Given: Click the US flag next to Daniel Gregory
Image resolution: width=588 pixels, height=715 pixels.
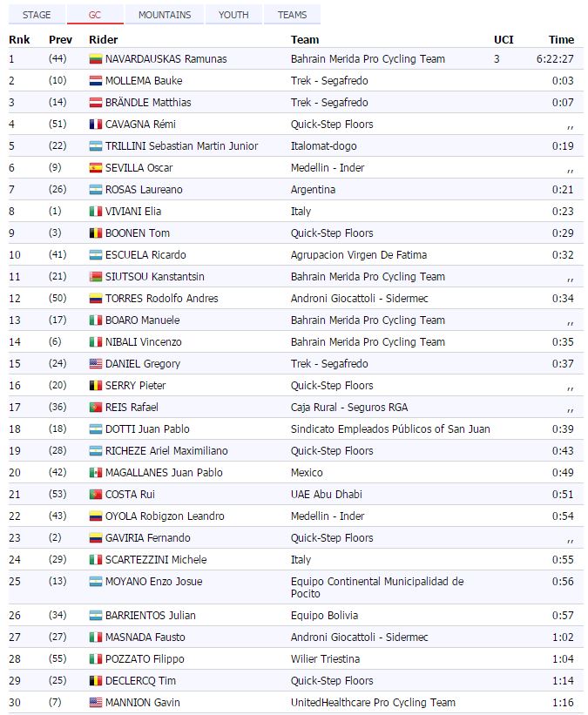Looking at the screenshot, I should (96, 364).
